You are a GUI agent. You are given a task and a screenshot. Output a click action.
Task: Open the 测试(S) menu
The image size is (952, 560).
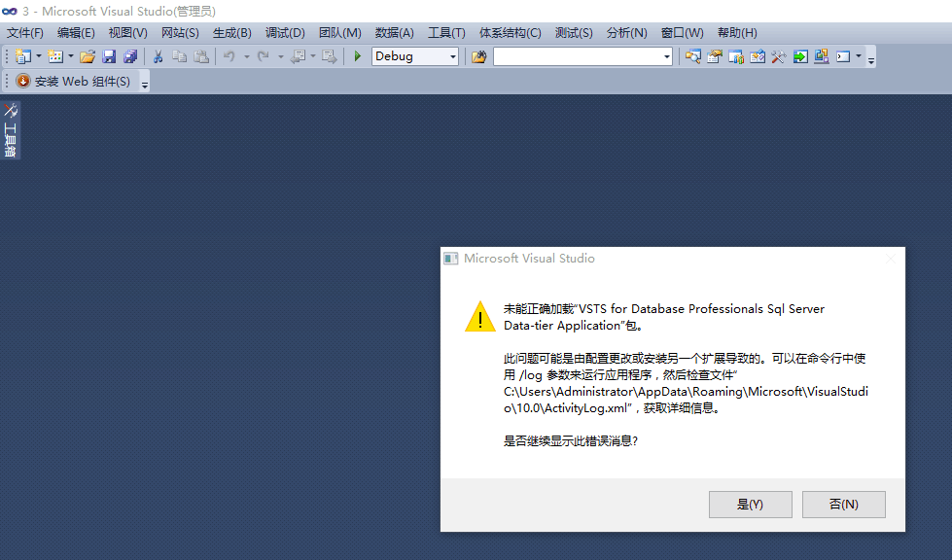coord(574,33)
